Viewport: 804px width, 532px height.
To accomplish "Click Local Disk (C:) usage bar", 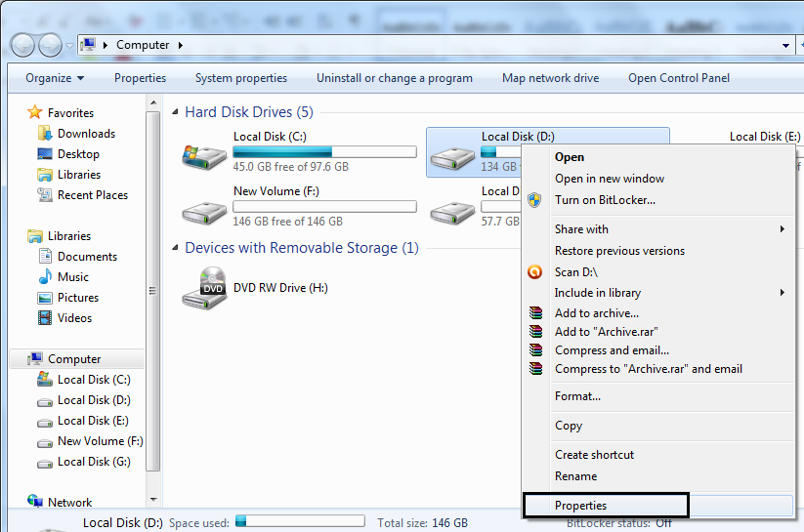I will [324, 151].
